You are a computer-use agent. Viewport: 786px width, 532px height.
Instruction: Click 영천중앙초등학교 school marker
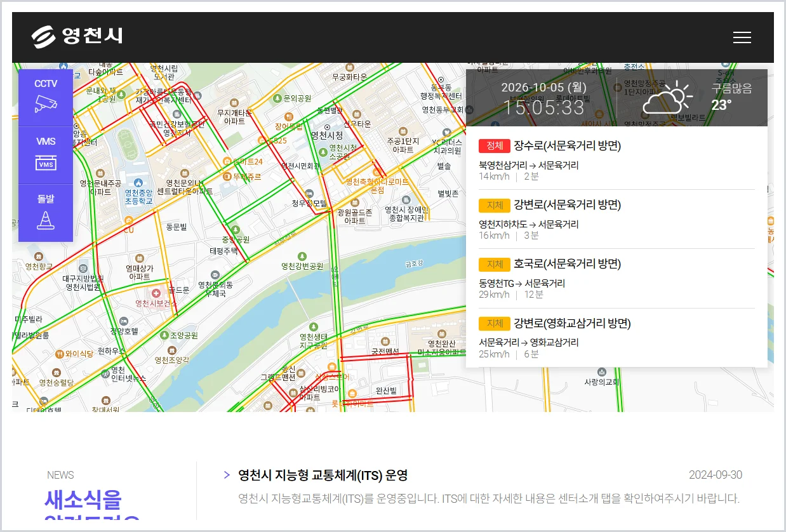(138, 183)
